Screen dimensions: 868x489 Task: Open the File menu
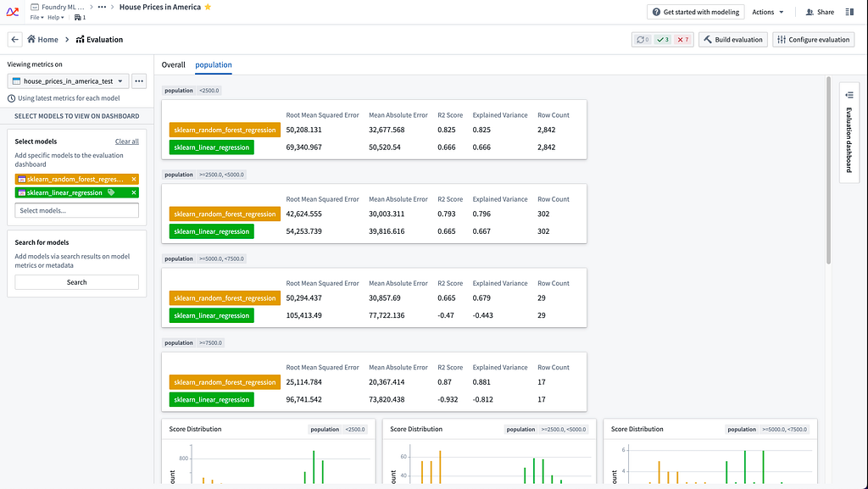[x=36, y=18]
